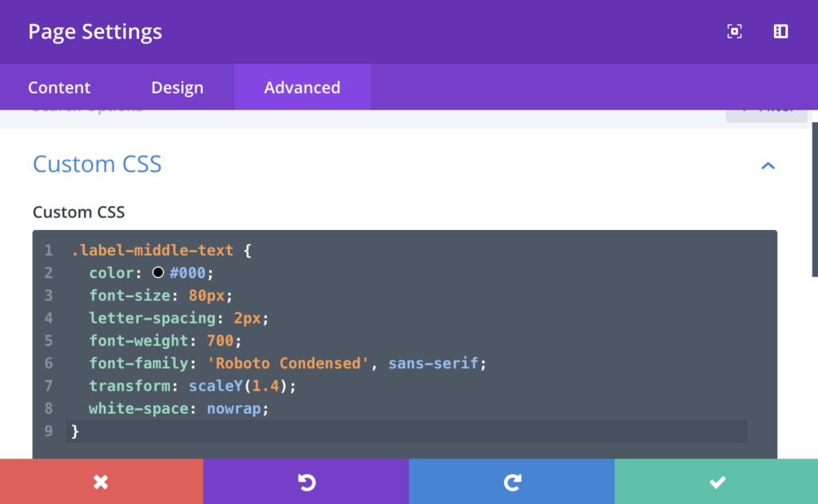The width and height of the screenshot is (818, 504).
Task: Click the 'Roboto Condensed' font name
Action: [288, 363]
